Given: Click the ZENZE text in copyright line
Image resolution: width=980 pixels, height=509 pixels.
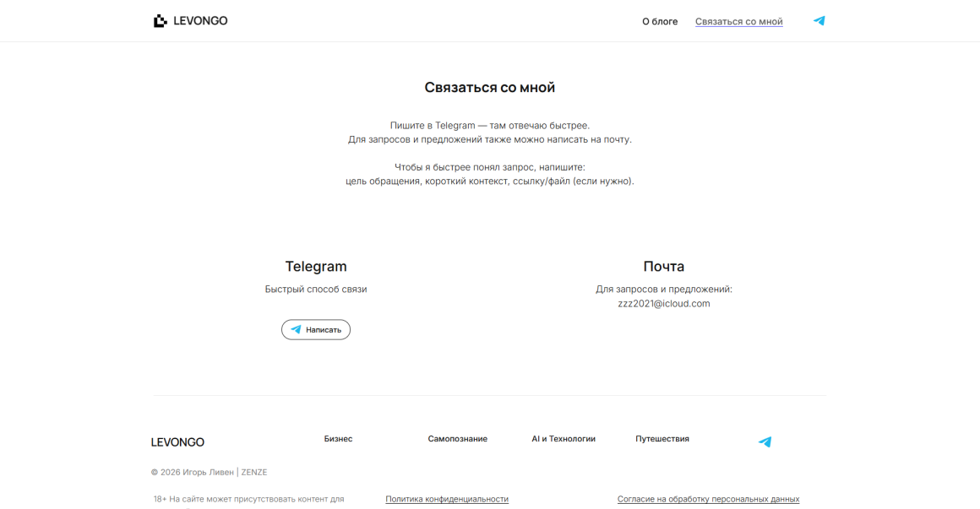Looking at the screenshot, I should [254, 473].
